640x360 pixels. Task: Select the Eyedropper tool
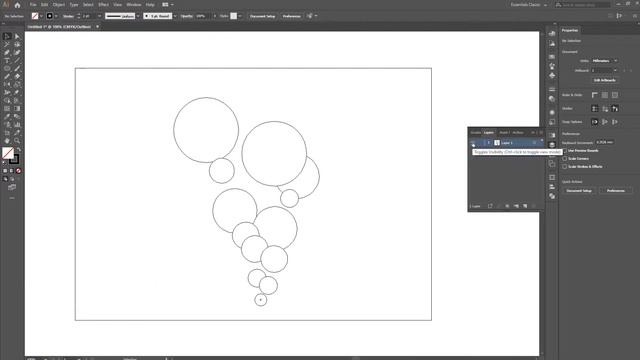coord(7,116)
